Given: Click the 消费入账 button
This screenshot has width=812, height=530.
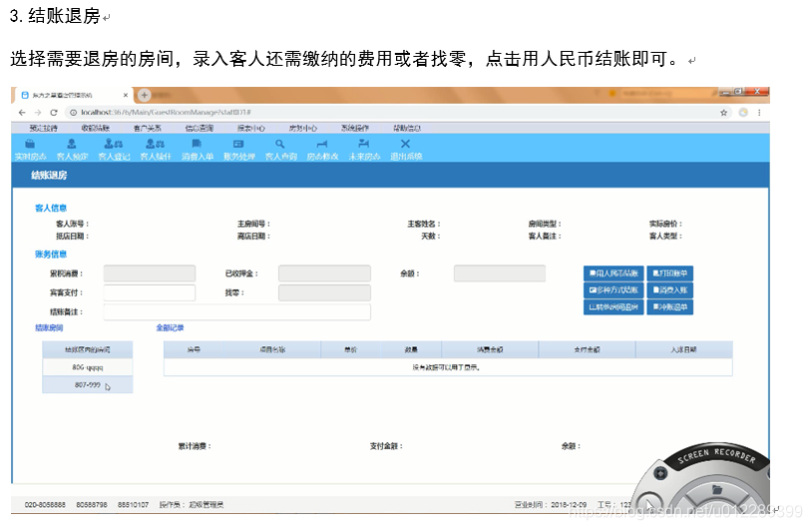Looking at the screenshot, I should [669, 290].
